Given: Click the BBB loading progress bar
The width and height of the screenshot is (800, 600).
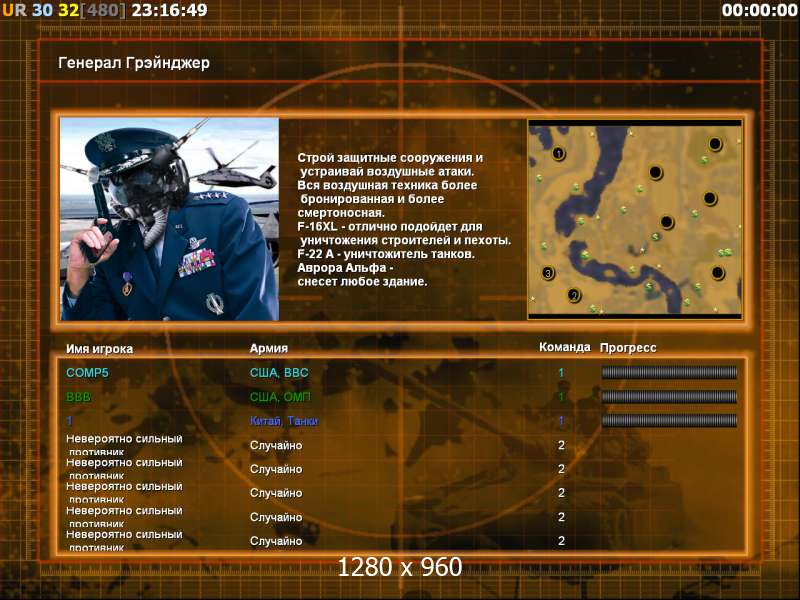Looking at the screenshot, I should 669,396.
